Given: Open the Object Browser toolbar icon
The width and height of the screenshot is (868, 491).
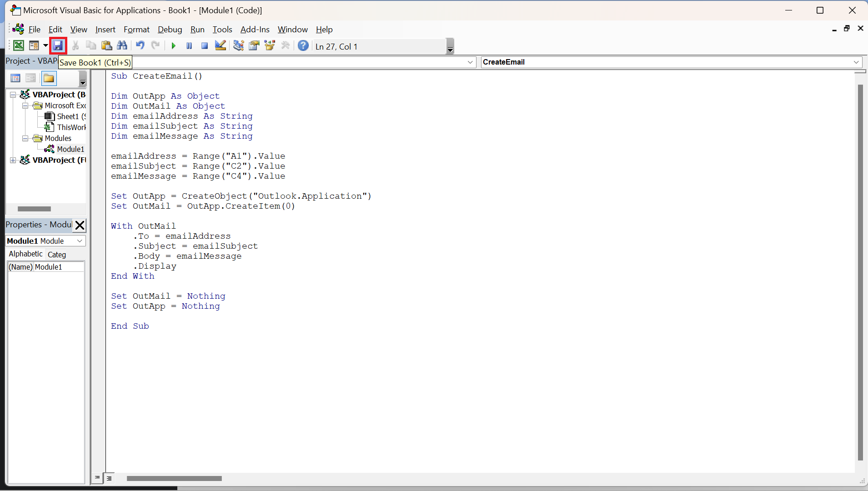Looking at the screenshot, I should tap(270, 45).
